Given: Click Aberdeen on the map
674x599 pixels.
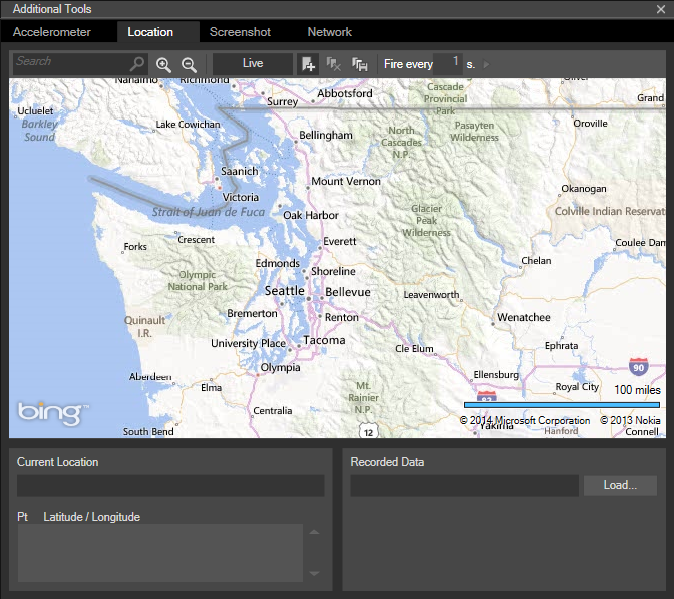Looking at the screenshot, I should click(x=150, y=377).
